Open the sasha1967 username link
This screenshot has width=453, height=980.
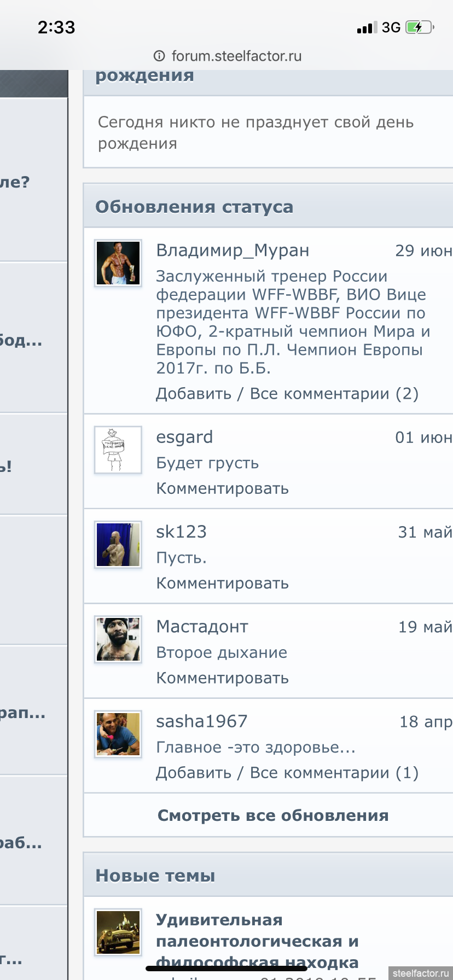click(201, 721)
